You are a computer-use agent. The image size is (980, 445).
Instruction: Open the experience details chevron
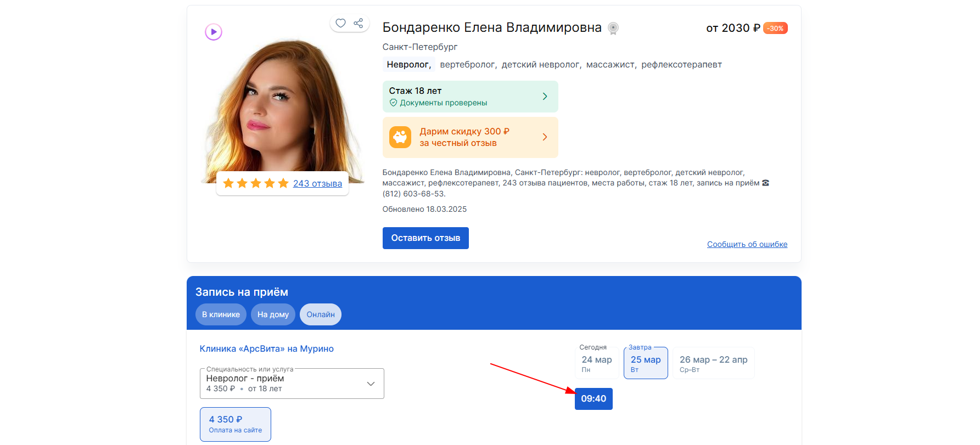545,97
